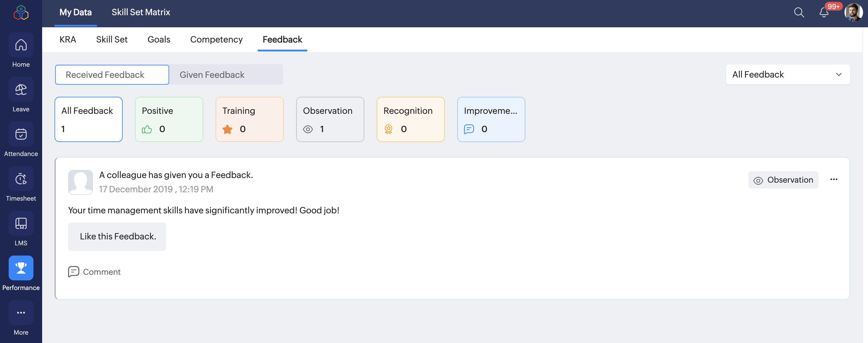Open the user profile avatar menu
868x343 pixels.
[x=853, y=13]
